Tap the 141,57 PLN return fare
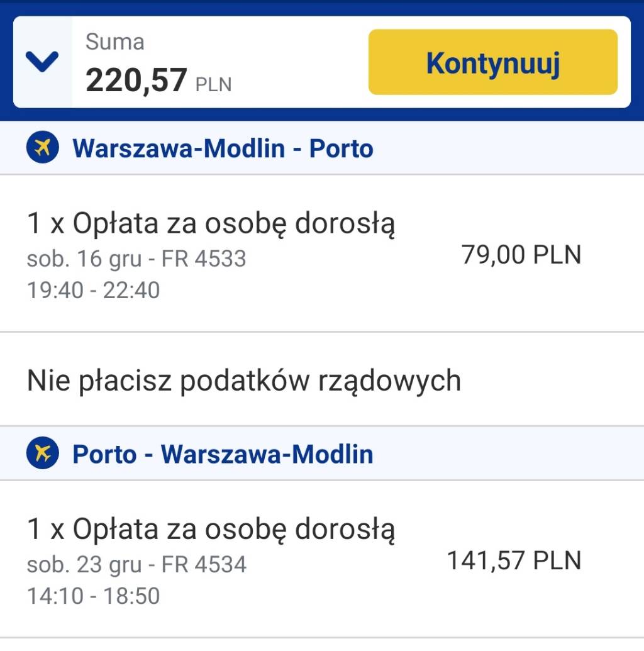The height and width of the screenshot is (651, 644). point(514,560)
